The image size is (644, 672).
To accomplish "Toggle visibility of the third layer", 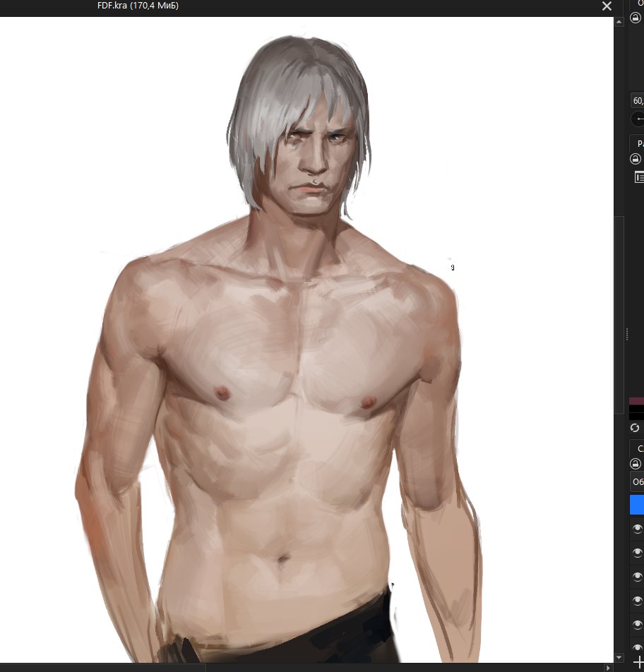I will [636, 575].
